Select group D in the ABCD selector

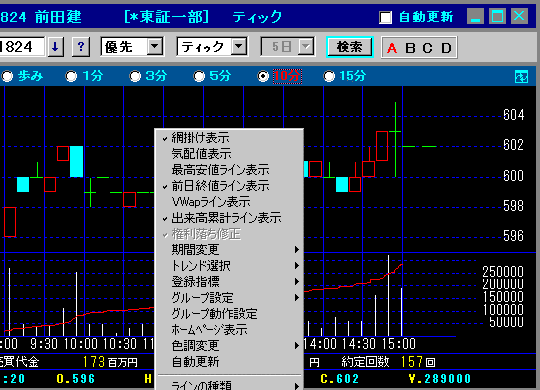[x=446, y=48]
